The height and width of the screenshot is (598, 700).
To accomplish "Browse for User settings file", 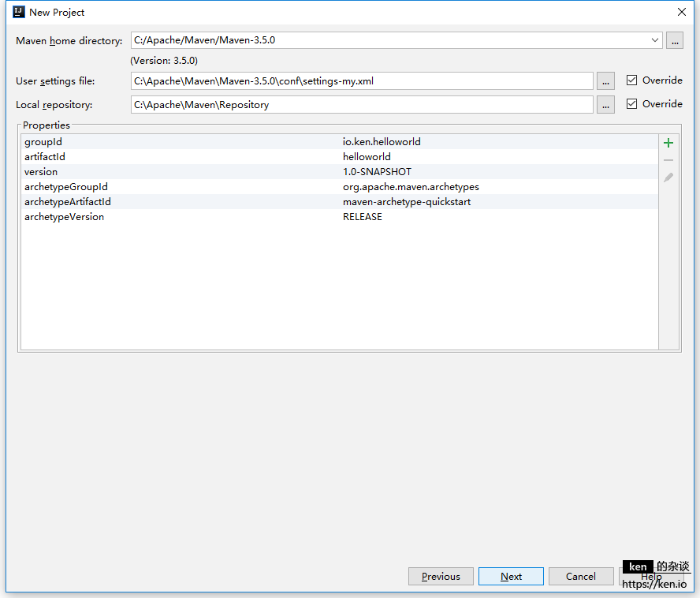I will [605, 81].
